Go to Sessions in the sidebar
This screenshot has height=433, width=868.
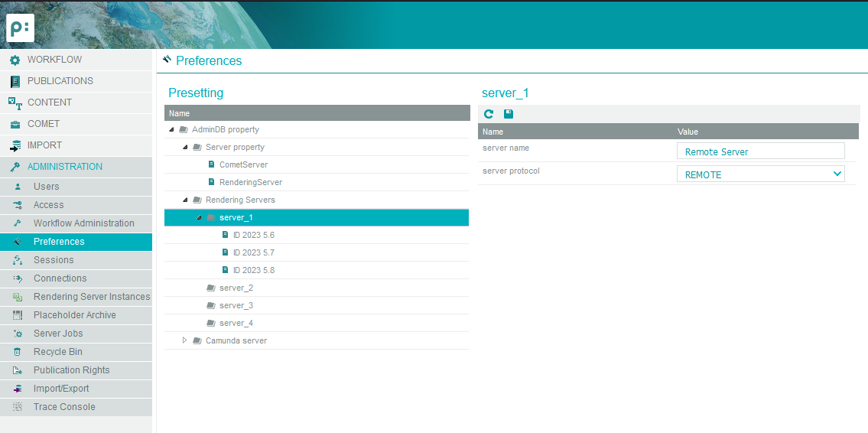(x=54, y=260)
